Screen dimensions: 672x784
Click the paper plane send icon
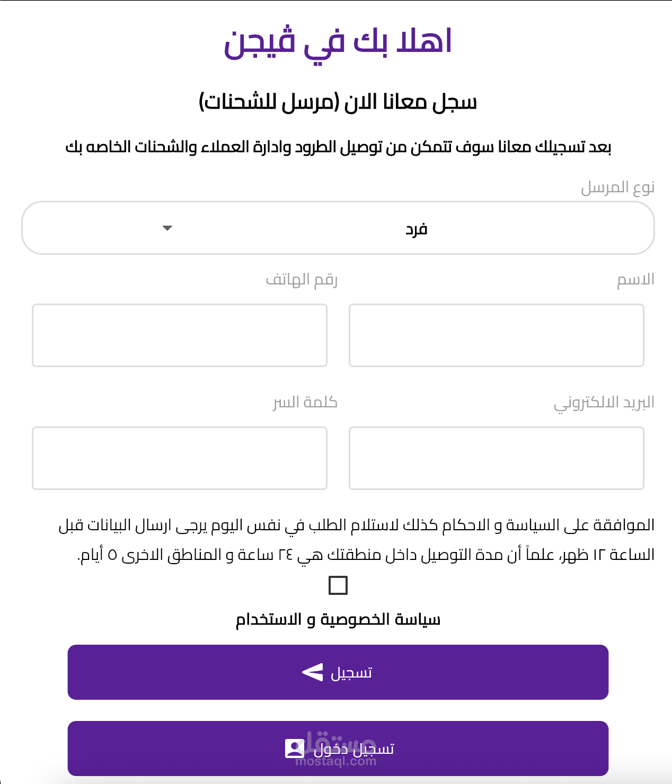point(313,672)
